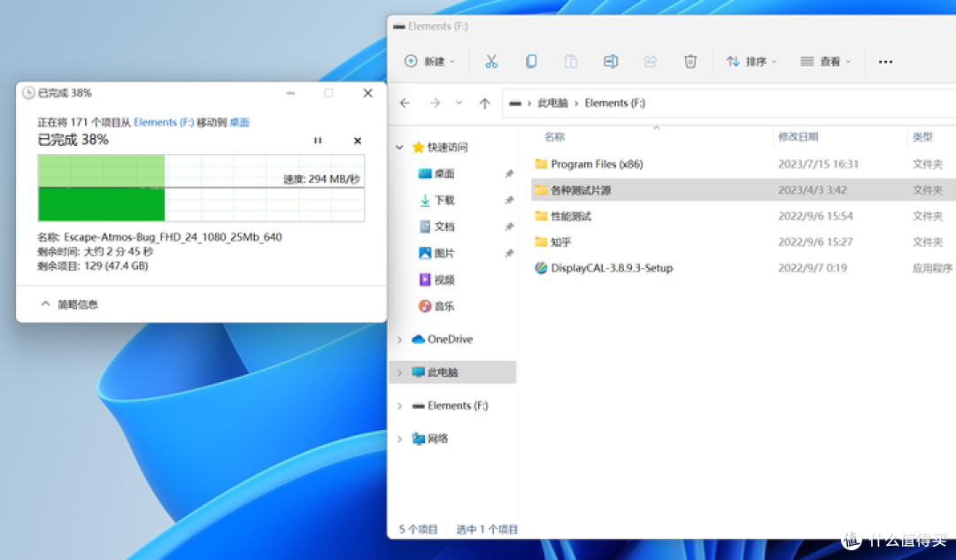The height and width of the screenshot is (560, 956).
Task: Open recent locations chevron dropdown
Action: [459, 103]
